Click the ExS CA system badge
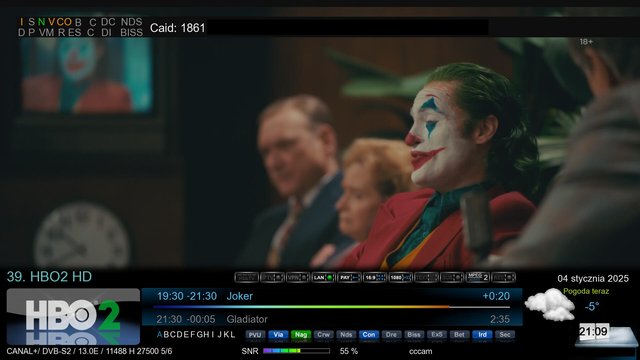 [x=437, y=335]
